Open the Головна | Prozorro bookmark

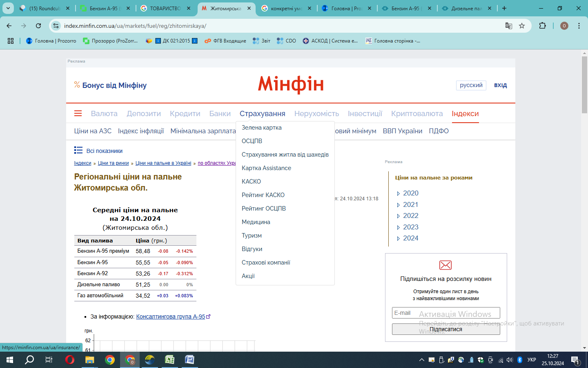tap(51, 41)
